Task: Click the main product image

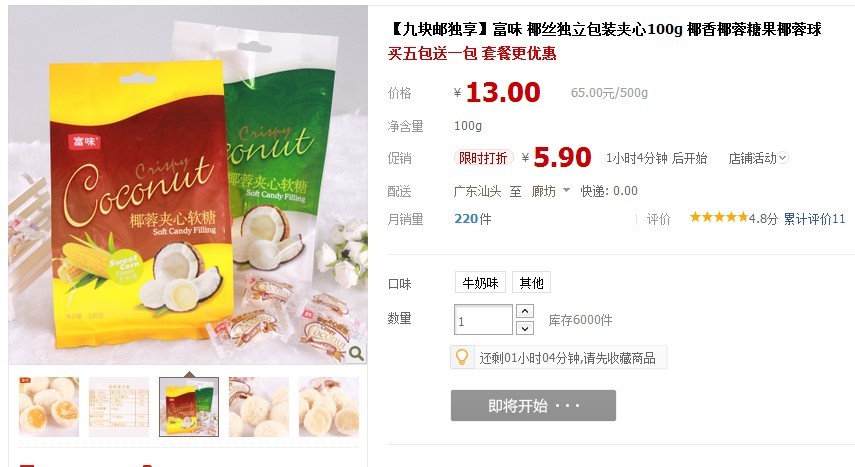Action: [x=188, y=184]
